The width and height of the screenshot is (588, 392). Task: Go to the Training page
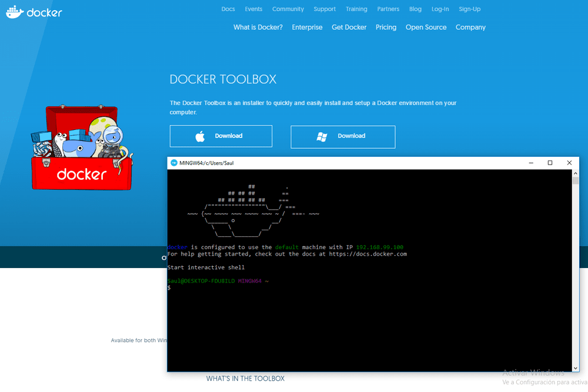pyautogui.click(x=356, y=9)
